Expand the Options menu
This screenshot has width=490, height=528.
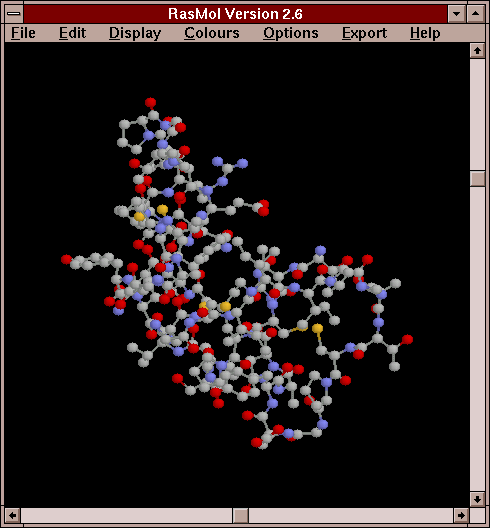point(291,33)
